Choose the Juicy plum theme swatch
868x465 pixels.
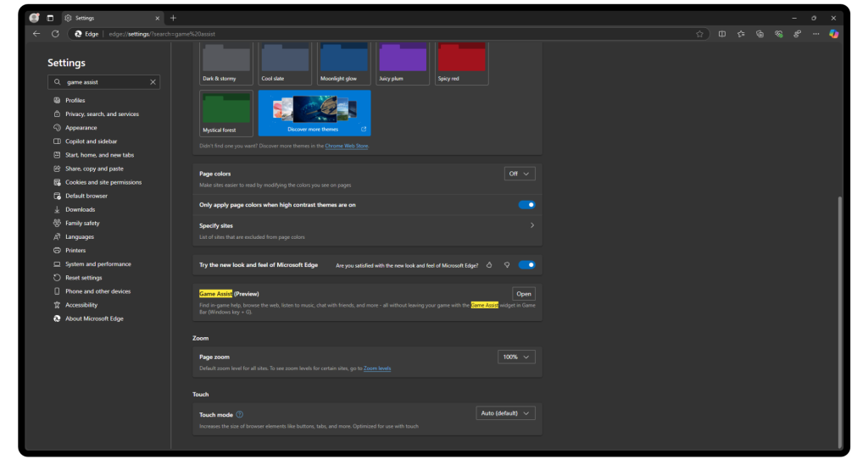pyautogui.click(x=403, y=62)
